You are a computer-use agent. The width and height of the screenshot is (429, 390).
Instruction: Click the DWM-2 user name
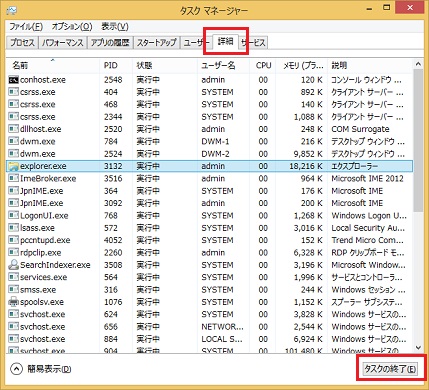(x=215, y=154)
